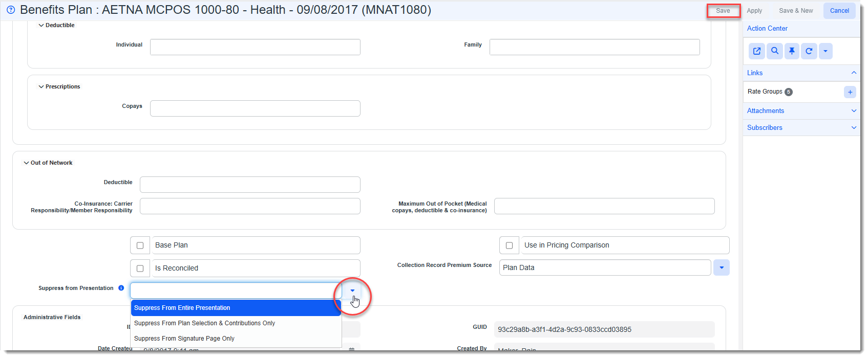The width and height of the screenshot is (868, 358).
Task: Click the pin icon in Action Center
Action: click(x=792, y=51)
